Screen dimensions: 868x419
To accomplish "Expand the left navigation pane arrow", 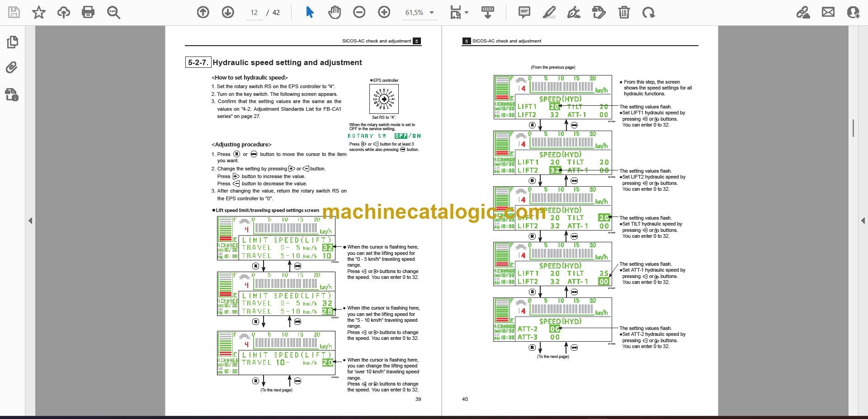I will tap(30, 221).
